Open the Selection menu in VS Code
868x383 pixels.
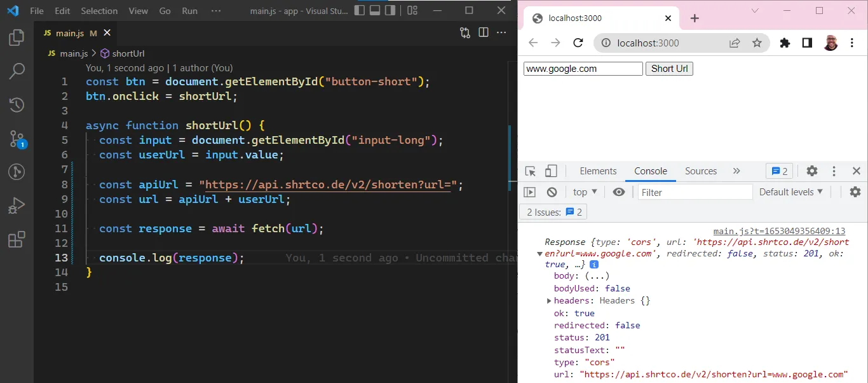(99, 11)
